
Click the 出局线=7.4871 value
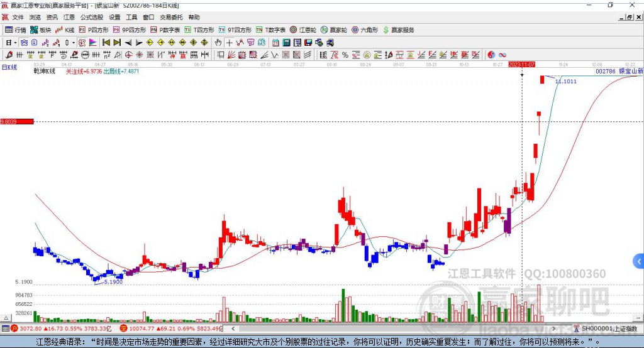pos(121,71)
